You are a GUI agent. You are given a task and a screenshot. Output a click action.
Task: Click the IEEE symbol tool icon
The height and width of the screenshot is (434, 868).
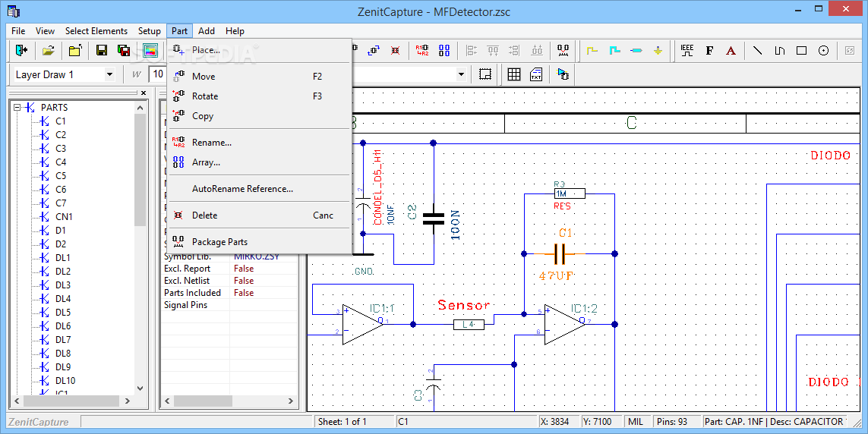tap(687, 50)
